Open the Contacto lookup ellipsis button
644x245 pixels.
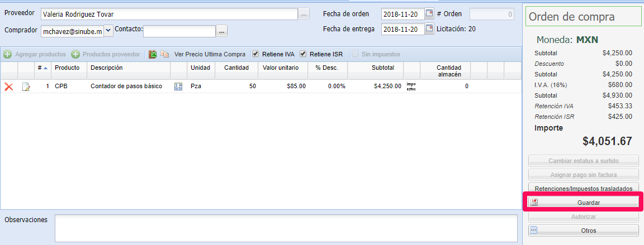click(222, 31)
